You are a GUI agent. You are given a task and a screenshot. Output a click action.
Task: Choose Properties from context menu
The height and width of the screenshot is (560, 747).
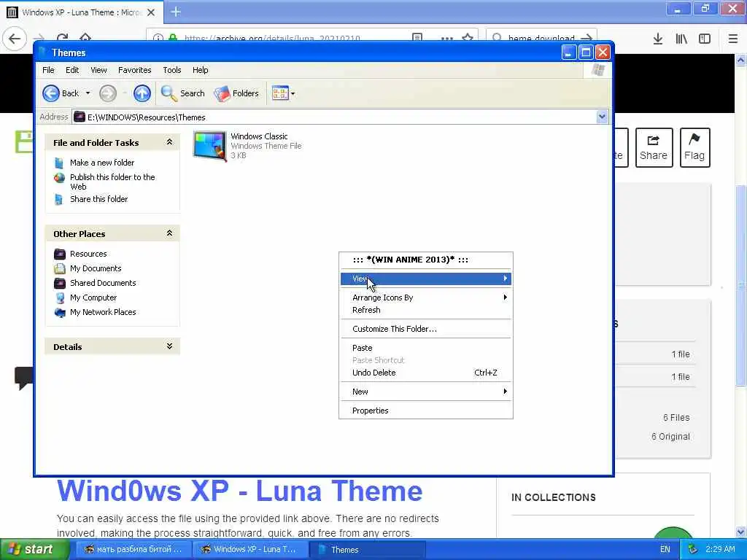[x=426, y=411]
